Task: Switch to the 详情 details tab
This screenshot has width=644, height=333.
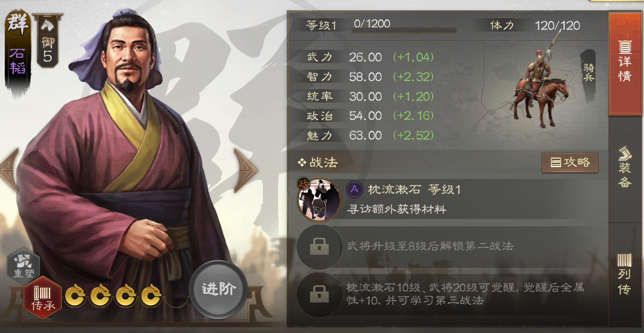Action: click(x=625, y=63)
